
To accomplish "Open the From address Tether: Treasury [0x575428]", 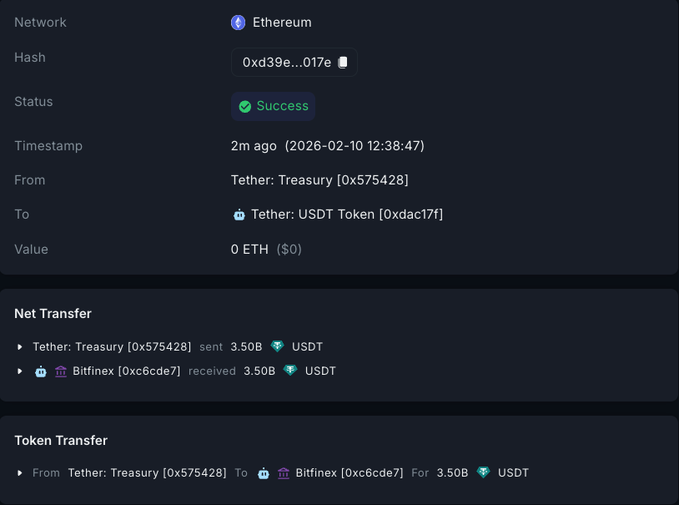I will pos(319,180).
